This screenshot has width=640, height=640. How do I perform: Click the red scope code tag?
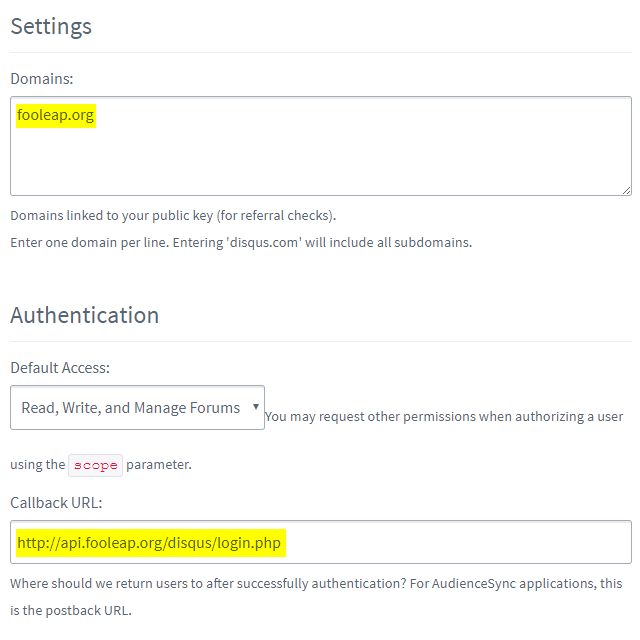96,465
